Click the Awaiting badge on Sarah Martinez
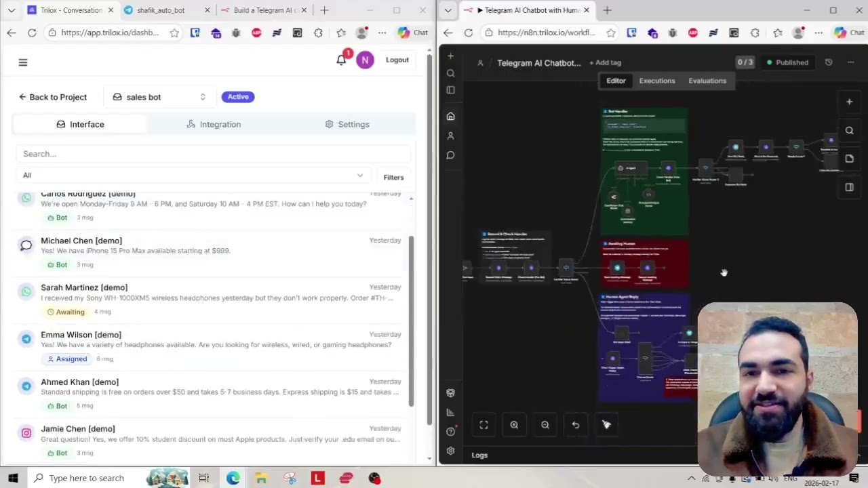 (66, 312)
